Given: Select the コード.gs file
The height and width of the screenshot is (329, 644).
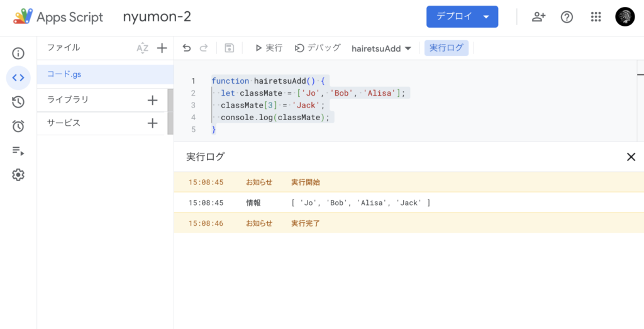Looking at the screenshot, I should point(64,74).
